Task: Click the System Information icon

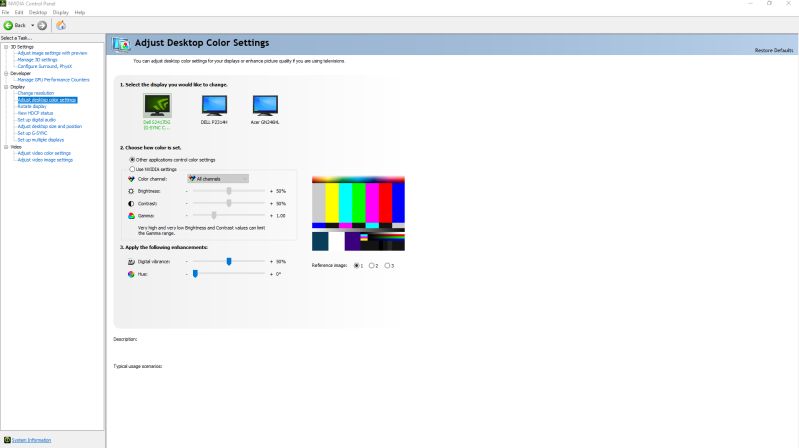Action: (x=7, y=440)
